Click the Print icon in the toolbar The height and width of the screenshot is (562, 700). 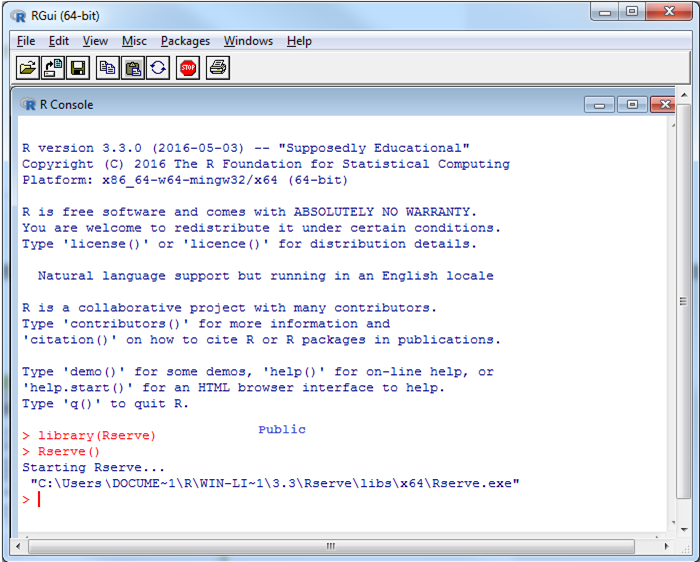coord(218,68)
